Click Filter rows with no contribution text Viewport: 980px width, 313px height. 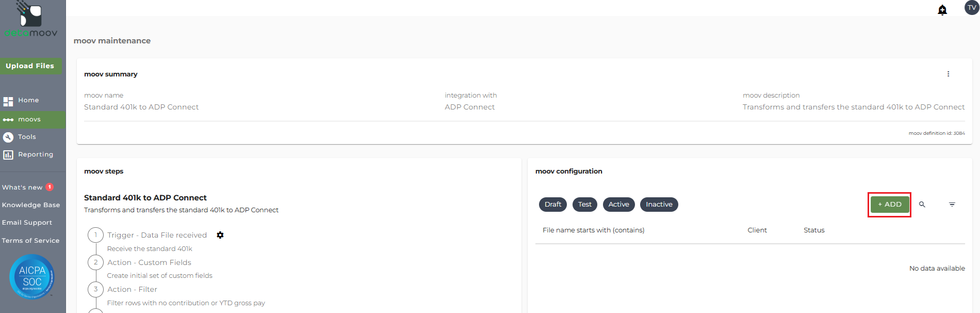[x=186, y=303]
